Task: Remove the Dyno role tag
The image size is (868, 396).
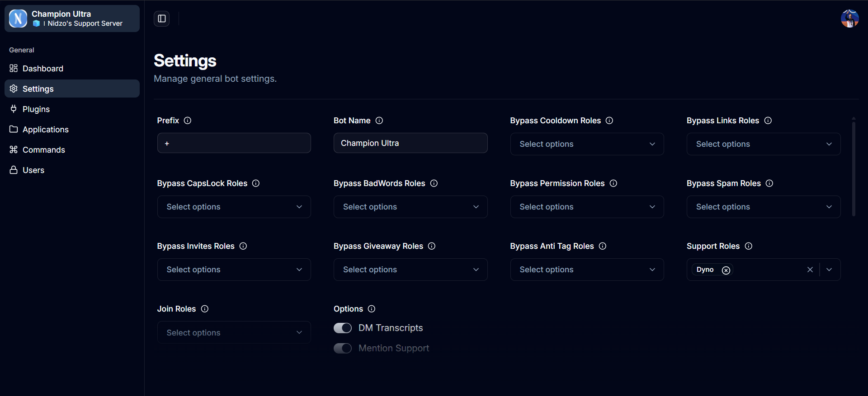Action: (726, 270)
